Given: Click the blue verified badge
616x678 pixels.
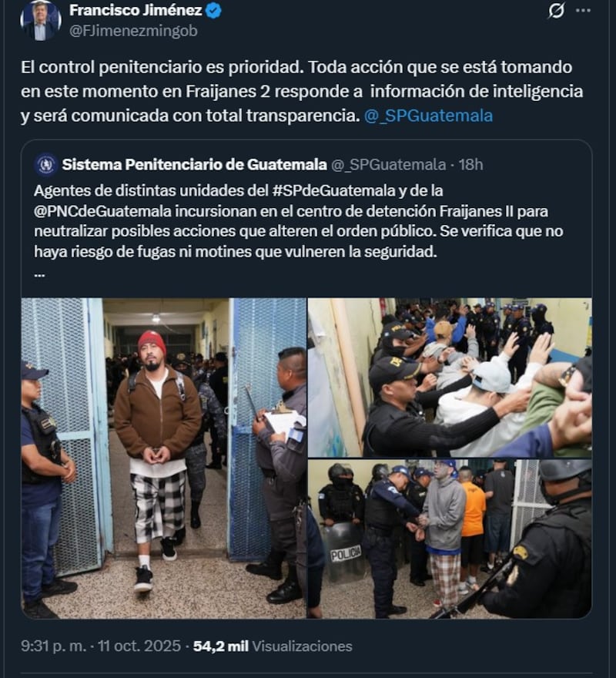Looking at the screenshot, I should click(213, 10).
